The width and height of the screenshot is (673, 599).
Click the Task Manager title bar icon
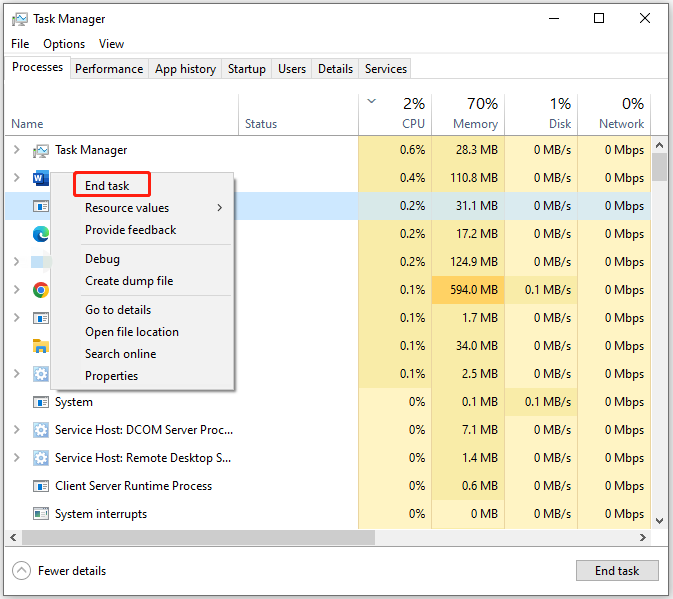tap(20, 19)
